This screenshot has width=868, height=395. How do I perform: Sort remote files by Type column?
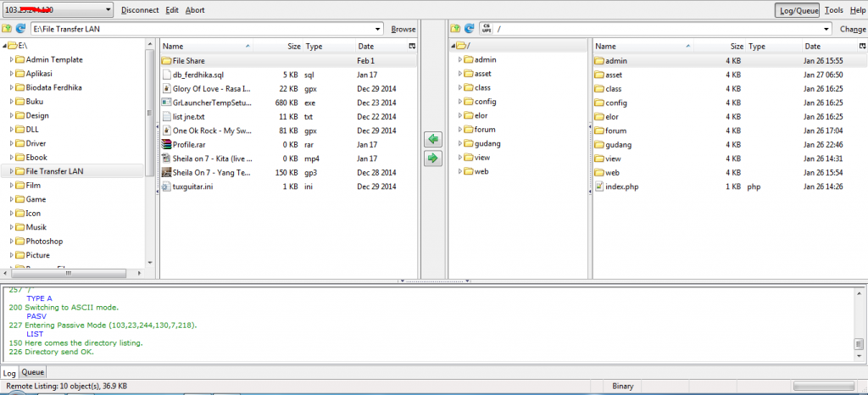point(774,47)
